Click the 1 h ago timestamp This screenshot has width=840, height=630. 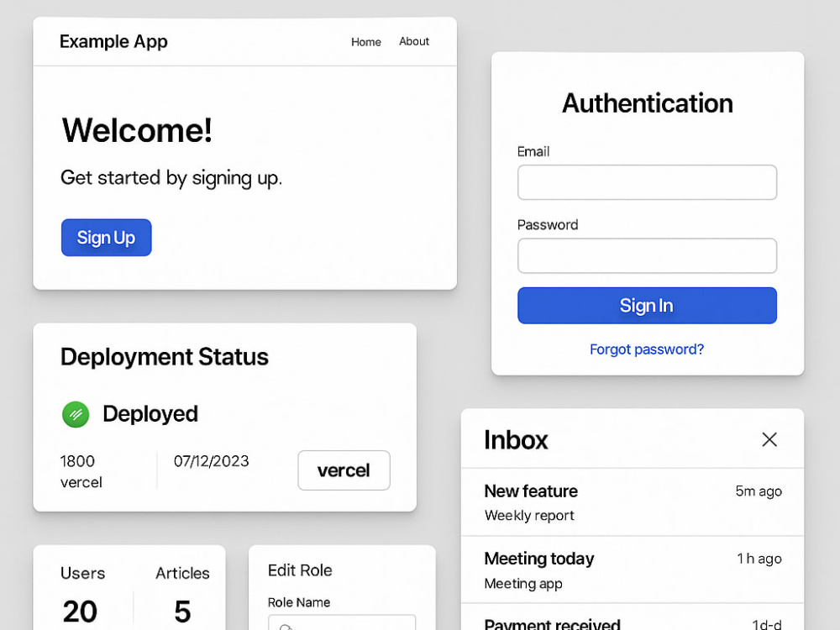pos(759,559)
